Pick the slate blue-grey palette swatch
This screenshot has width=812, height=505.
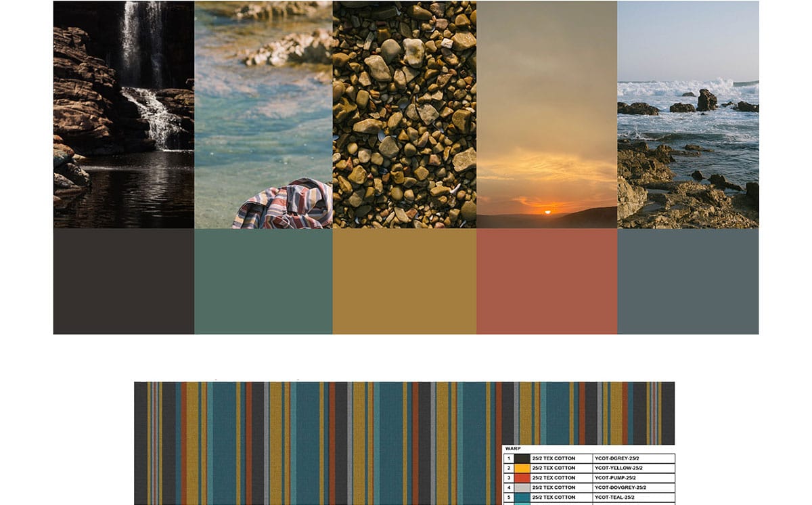tap(687, 281)
